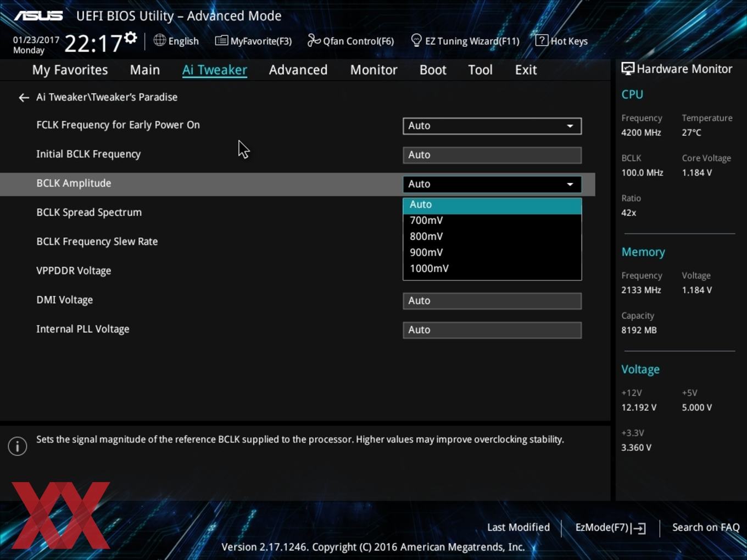Collapse the BCLK Amplitude dropdown
Viewport: 747px width, 560px height.
492,184
